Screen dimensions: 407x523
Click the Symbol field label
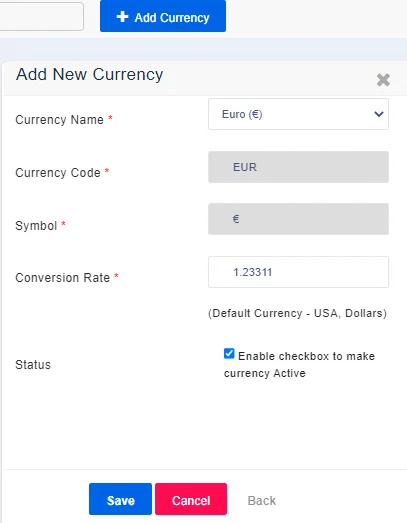coord(36,226)
